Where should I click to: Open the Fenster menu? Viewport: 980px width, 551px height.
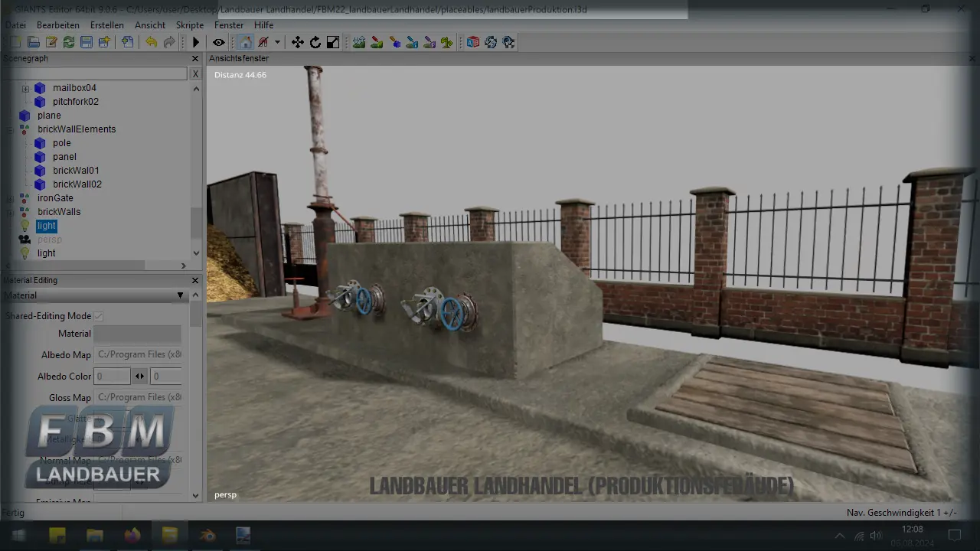(229, 25)
